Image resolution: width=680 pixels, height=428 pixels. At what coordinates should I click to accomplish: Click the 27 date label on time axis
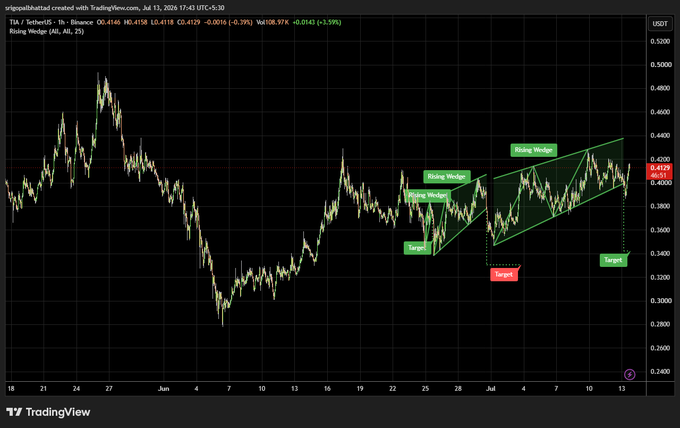pos(109,389)
